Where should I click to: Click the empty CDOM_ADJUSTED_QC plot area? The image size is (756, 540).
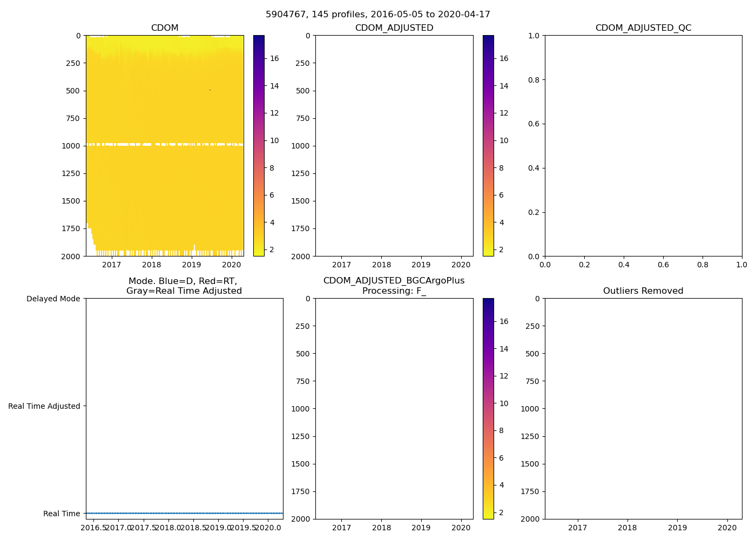[643, 146]
